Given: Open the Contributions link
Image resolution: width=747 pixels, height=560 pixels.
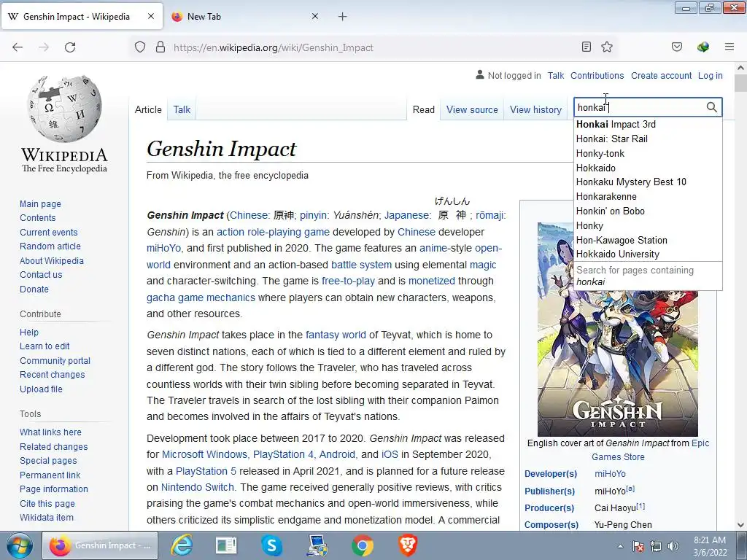Looking at the screenshot, I should point(597,75).
